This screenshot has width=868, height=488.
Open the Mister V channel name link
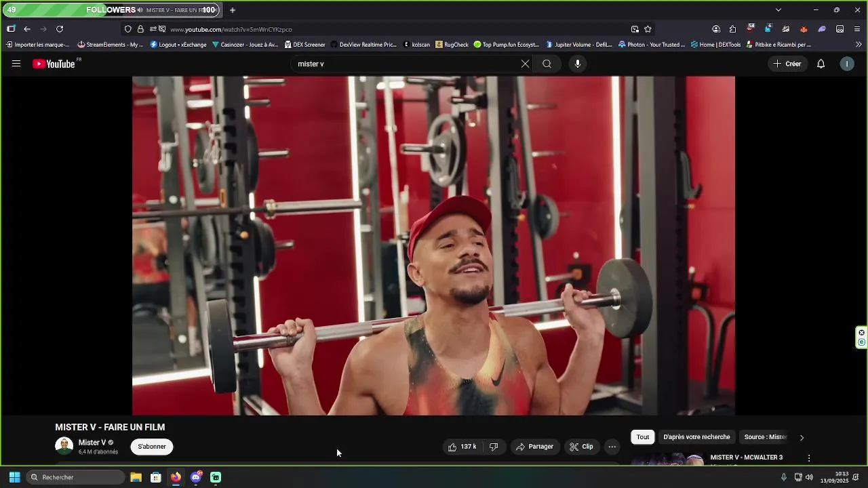tap(92, 443)
